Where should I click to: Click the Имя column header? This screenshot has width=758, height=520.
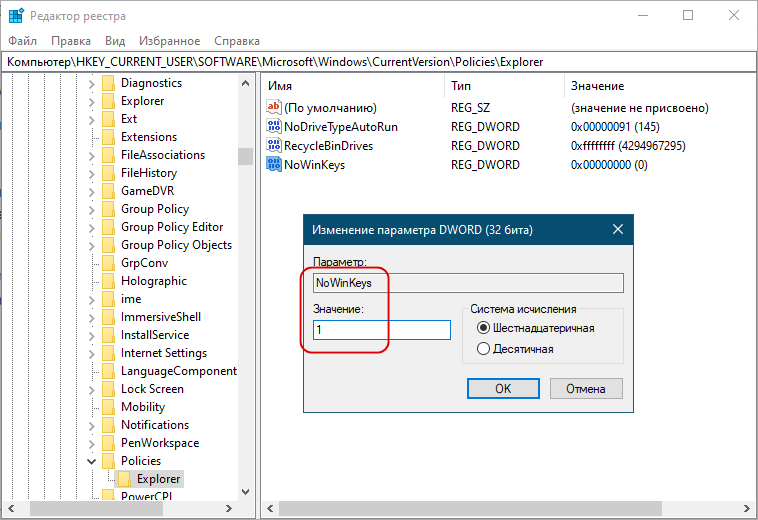pos(352,86)
